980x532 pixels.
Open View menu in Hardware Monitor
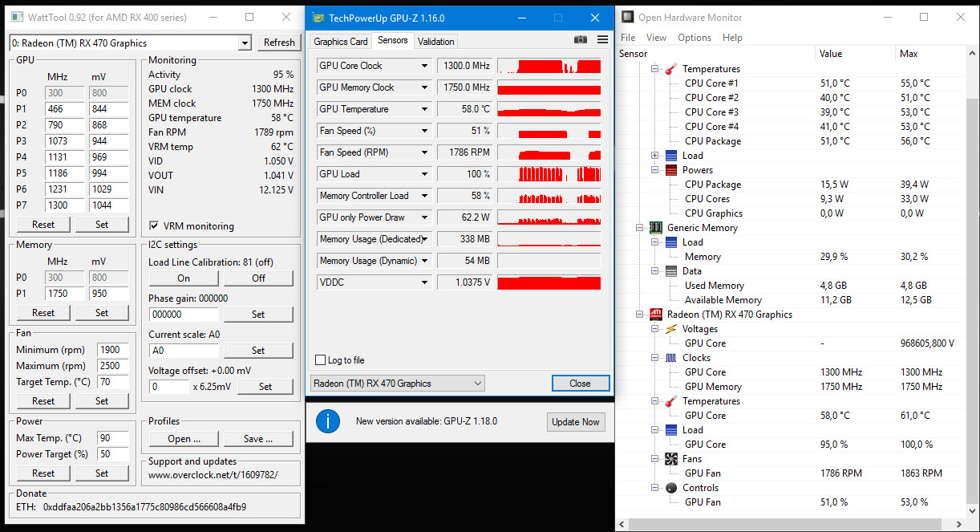[x=656, y=38]
